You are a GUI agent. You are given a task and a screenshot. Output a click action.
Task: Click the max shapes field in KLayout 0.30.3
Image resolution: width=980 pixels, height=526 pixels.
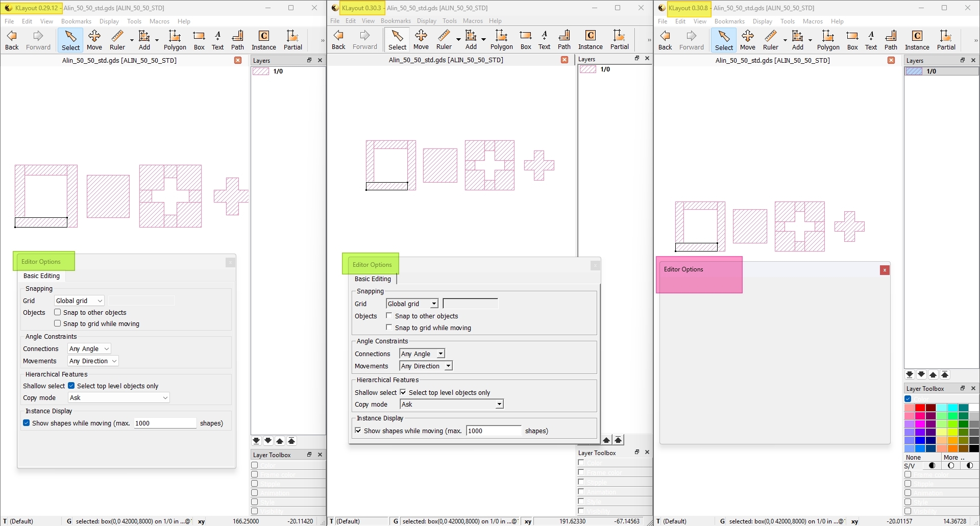(x=493, y=431)
